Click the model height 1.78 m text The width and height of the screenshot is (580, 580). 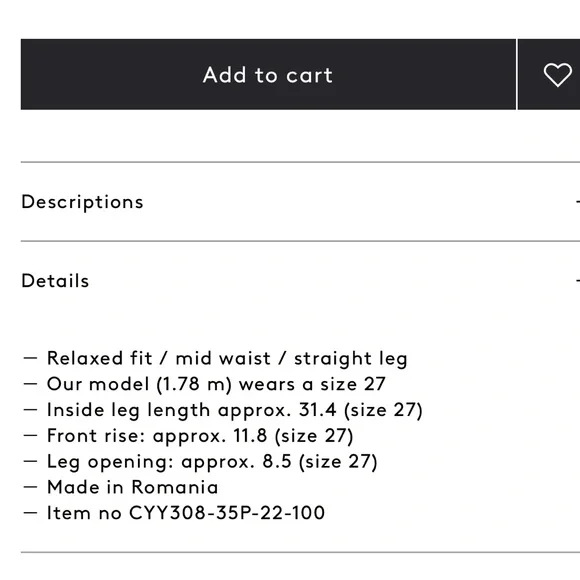(194, 384)
